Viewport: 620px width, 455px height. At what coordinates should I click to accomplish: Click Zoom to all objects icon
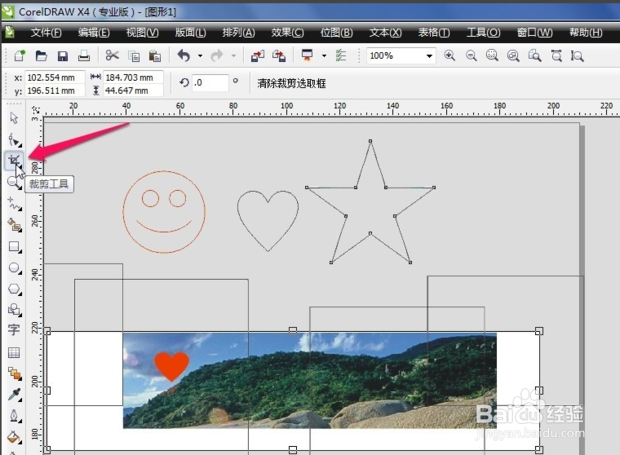coord(513,56)
